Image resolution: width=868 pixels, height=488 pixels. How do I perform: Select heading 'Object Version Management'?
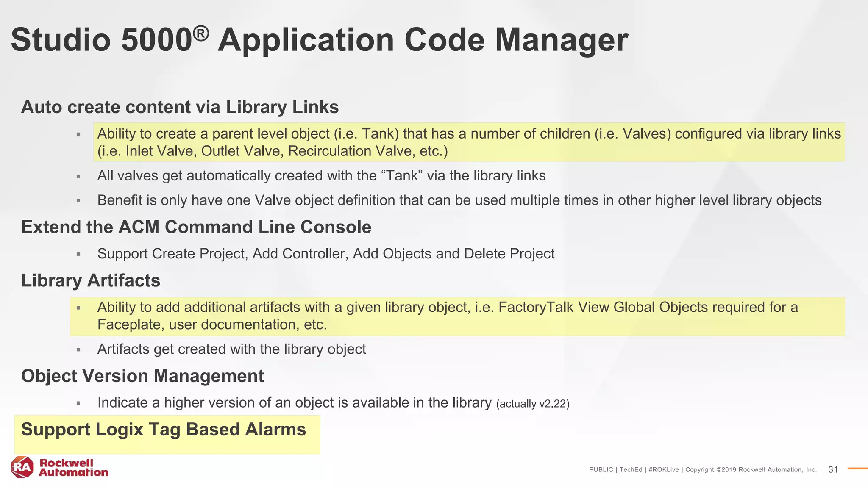(x=142, y=376)
